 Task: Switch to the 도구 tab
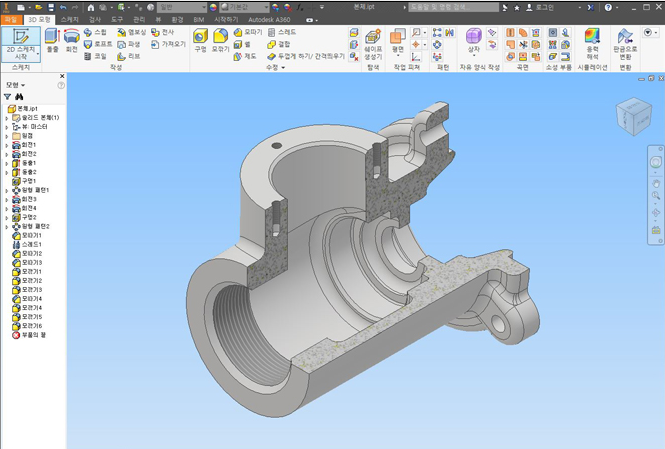click(117, 20)
